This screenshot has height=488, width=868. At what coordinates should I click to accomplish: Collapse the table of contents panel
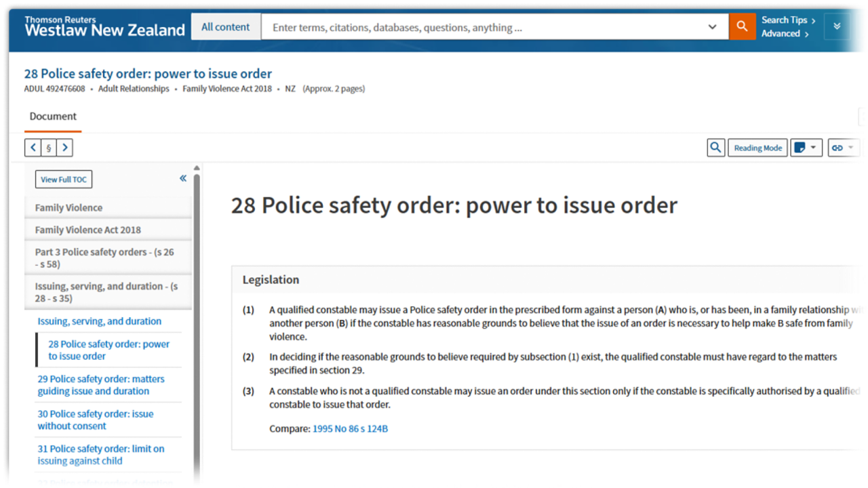click(x=182, y=178)
